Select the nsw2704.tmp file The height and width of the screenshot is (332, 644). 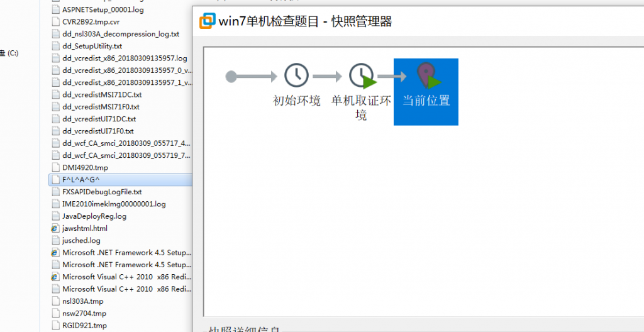click(x=120, y=314)
